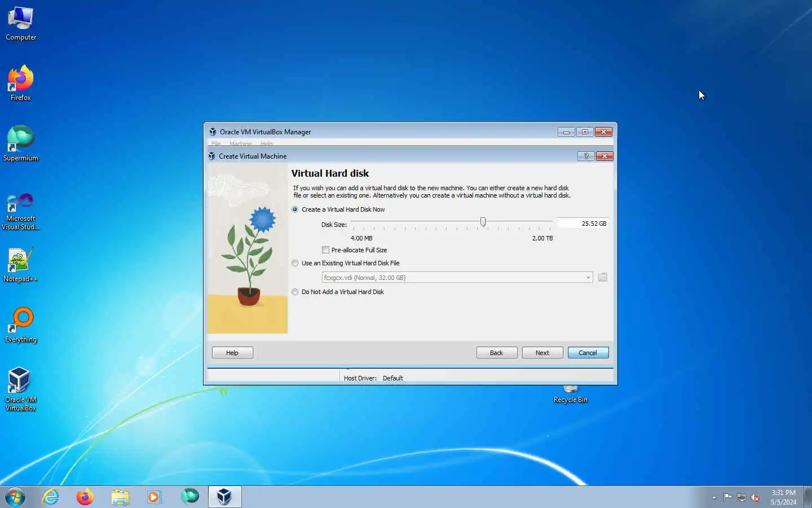Launch Firefox from the taskbar
The width and height of the screenshot is (812, 508).
pyautogui.click(x=85, y=497)
